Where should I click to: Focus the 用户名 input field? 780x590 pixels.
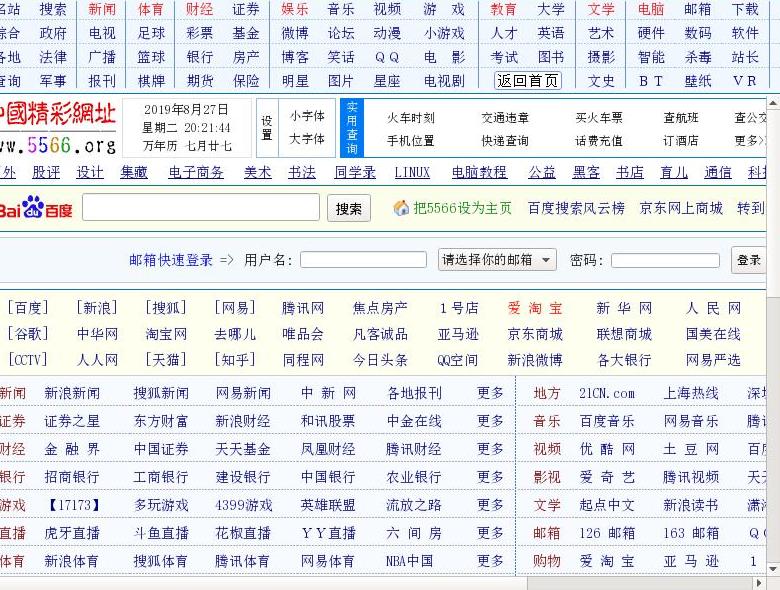tap(363, 260)
